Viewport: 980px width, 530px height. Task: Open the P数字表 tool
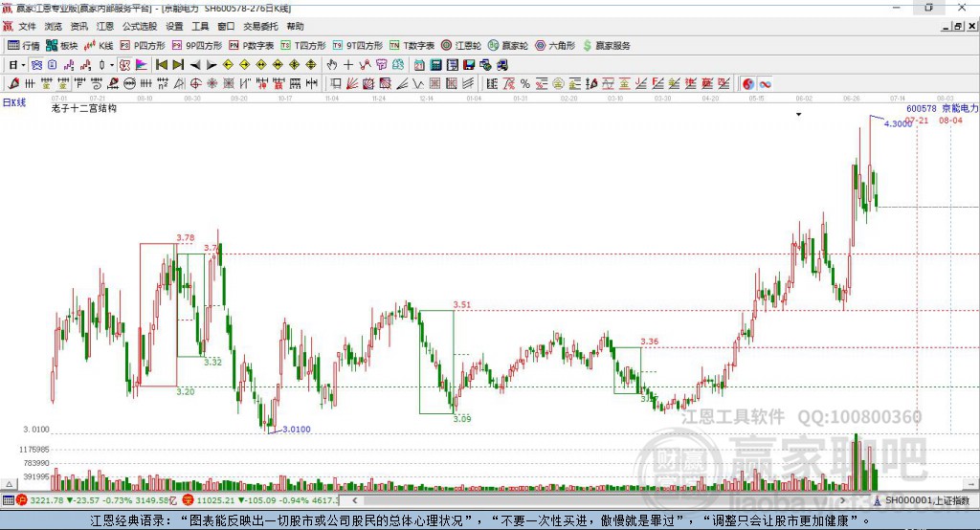tap(252, 46)
